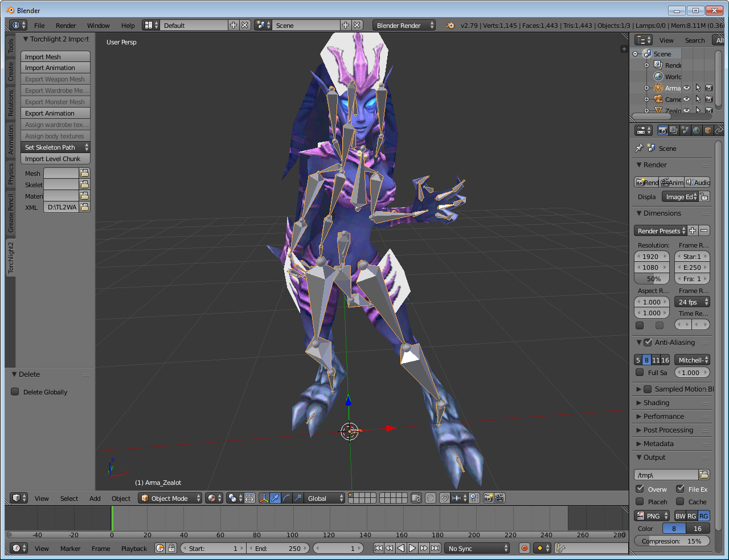This screenshot has width=729, height=560.
Task: Click the OpenGL render animation clapper icon
Action: [499, 498]
